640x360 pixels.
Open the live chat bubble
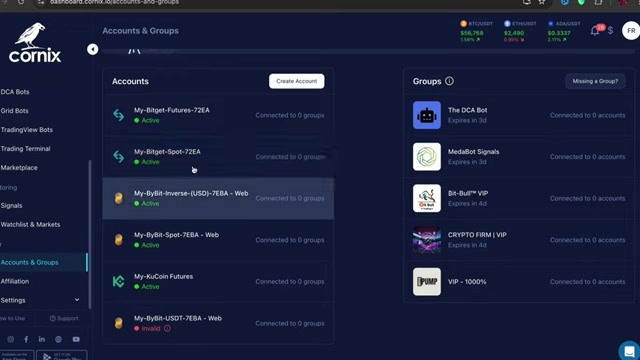pyautogui.click(x=629, y=351)
